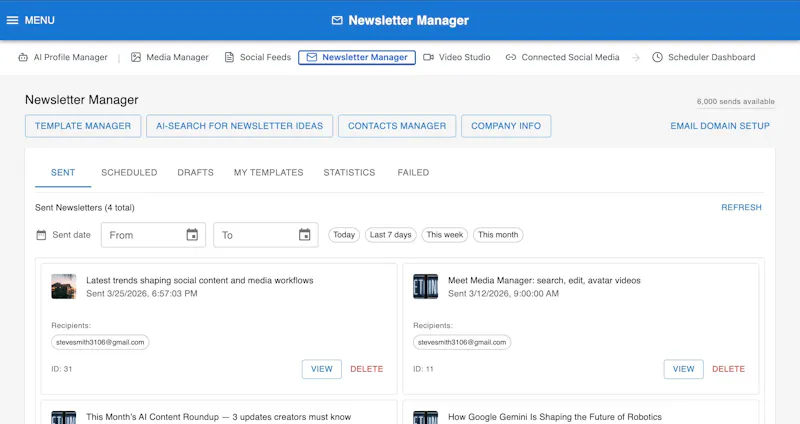Click the TEMPLATE MANAGER button
800x424 pixels.
[x=83, y=126]
